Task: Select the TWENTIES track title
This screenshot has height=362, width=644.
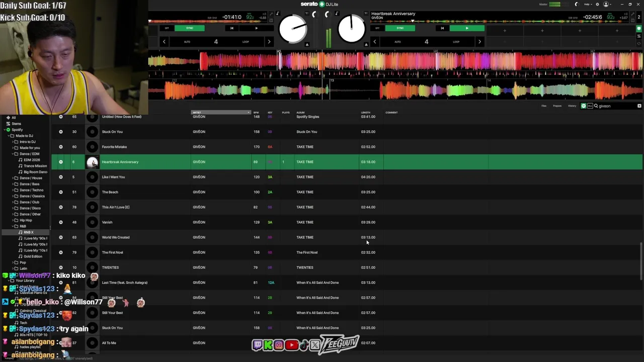Action: click(x=110, y=267)
